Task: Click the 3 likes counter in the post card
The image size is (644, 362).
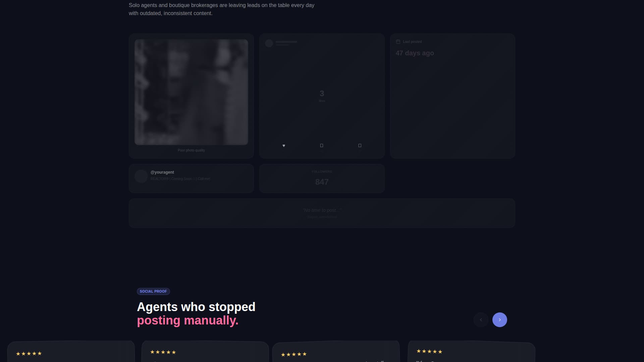Action: pyautogui.click(x=322, y=96)
